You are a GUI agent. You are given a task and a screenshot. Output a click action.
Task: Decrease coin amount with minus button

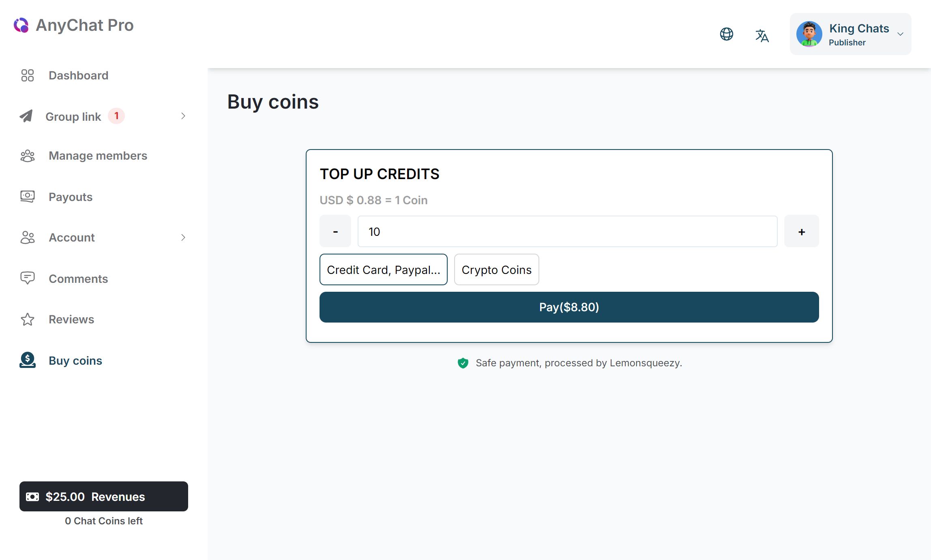[335, 231]
